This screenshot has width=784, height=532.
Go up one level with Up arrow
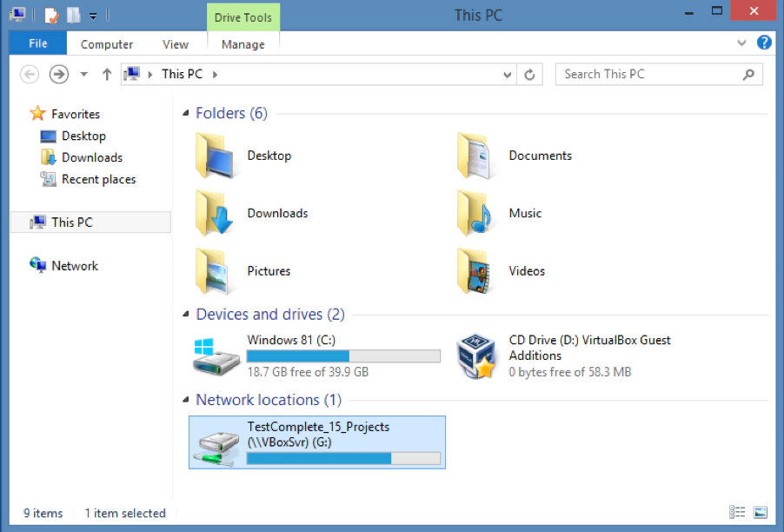pos(106,75)
